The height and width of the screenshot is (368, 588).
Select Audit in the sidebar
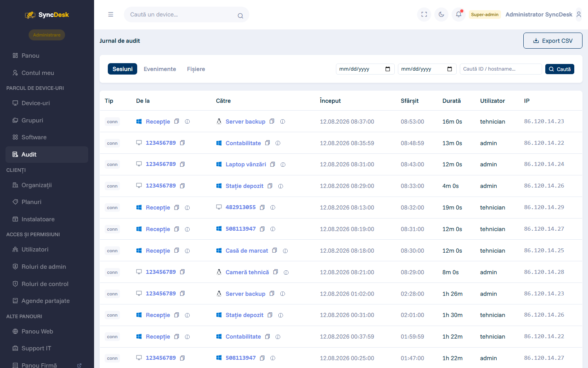pyautogui.click(x=47, y=155)
